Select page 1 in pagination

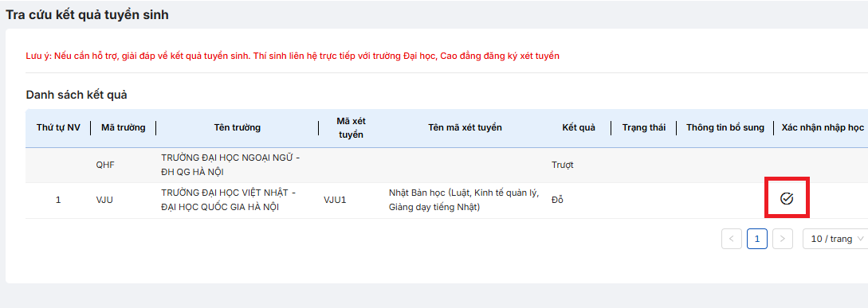[x=756, y=239]
